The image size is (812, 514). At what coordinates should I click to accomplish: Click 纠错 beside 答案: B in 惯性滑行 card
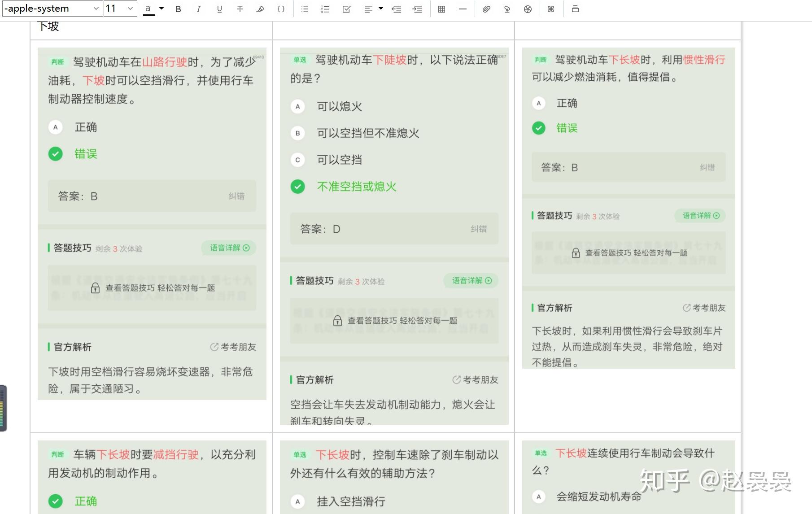pos(707,167)
